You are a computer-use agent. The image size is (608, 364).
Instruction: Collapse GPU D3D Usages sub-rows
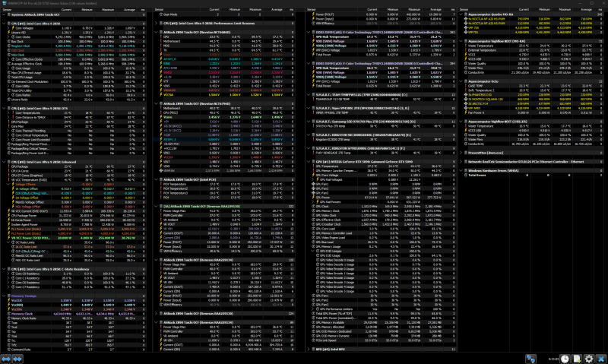click(313, 252)
